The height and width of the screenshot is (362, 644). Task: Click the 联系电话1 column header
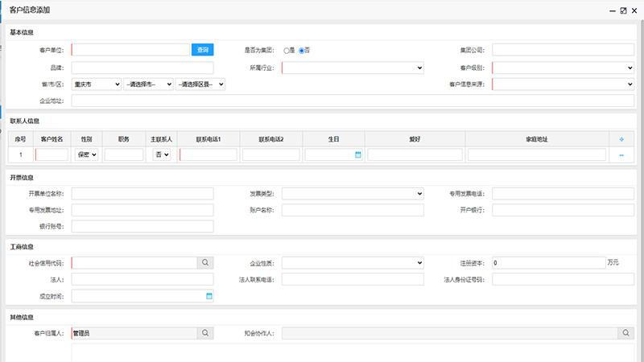tap(208, 139)
